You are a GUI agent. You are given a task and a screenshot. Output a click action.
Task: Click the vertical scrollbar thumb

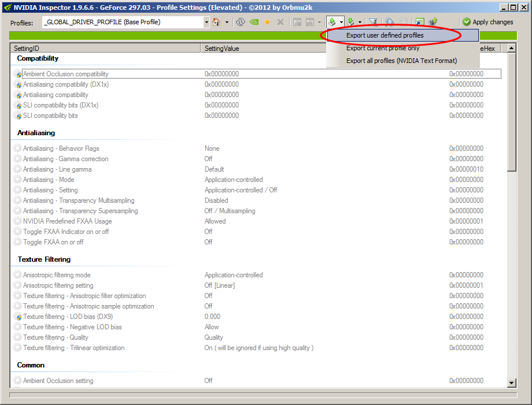tap(512, 112)
